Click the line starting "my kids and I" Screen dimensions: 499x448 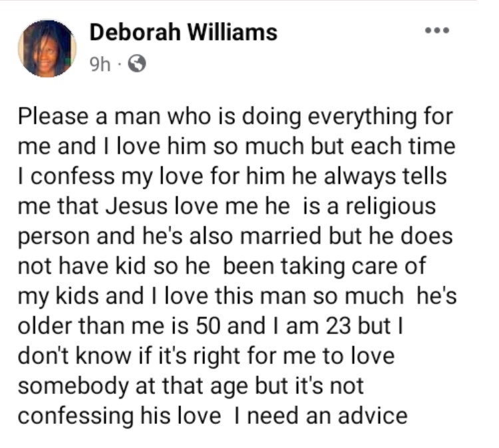click(x=237, y=297)
